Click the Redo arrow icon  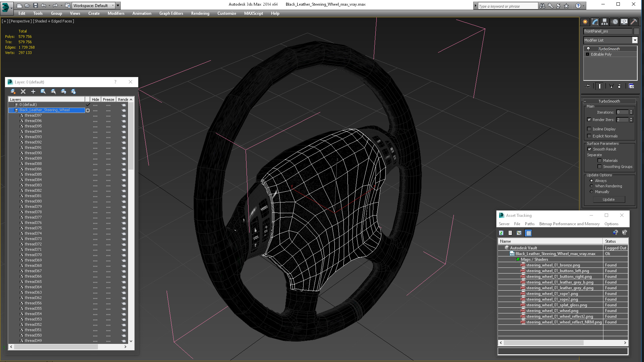point(55,5)
